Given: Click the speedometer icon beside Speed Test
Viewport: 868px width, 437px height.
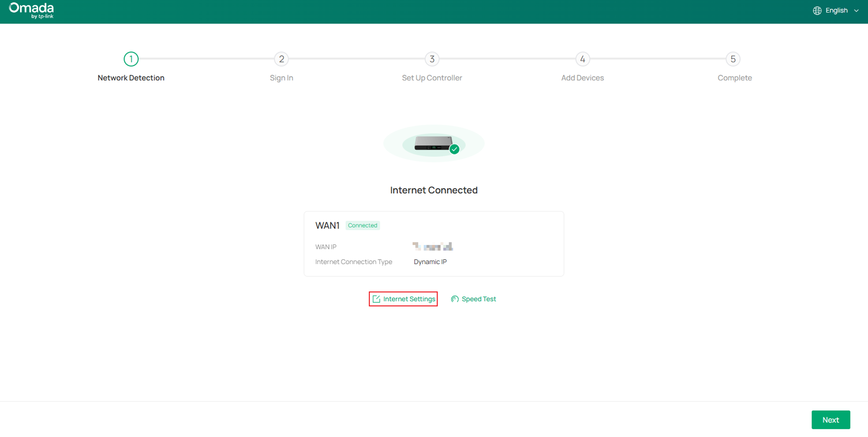Looking at the screenshot, I should tap(455, 299).
